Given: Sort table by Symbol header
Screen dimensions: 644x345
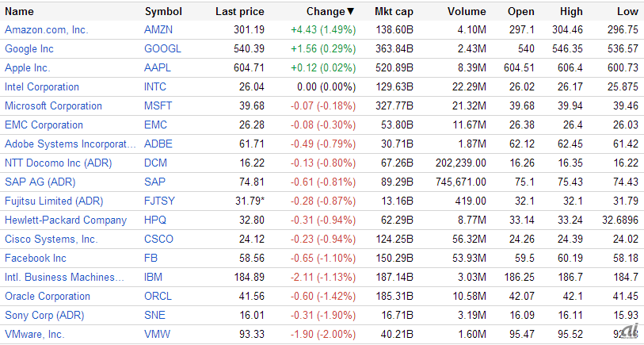Looking at the screenshot, I should (163, 12).
